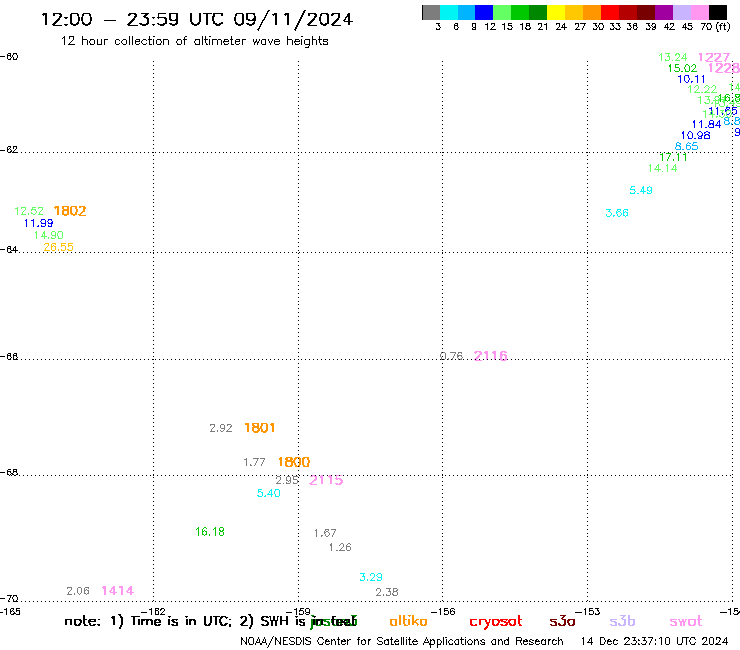Viewport: 740px width, 650px height.
Task: Click the 'note: 1) Time is in UTC' text
Action: (147, 621)
